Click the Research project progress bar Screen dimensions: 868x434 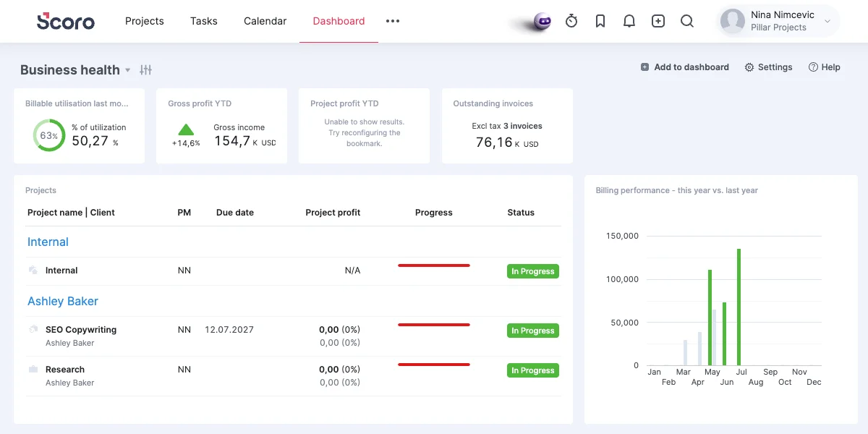tap(434, 365)
